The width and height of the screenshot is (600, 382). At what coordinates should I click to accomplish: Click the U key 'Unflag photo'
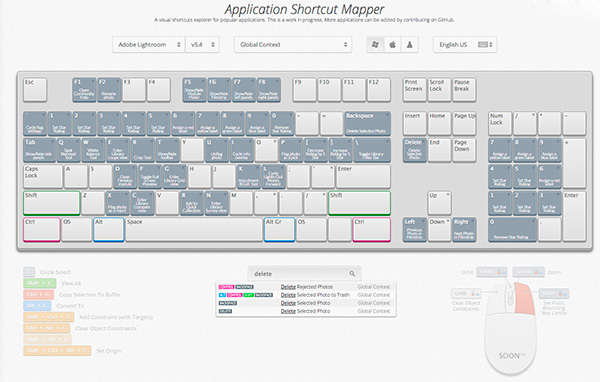coord(217,150)
